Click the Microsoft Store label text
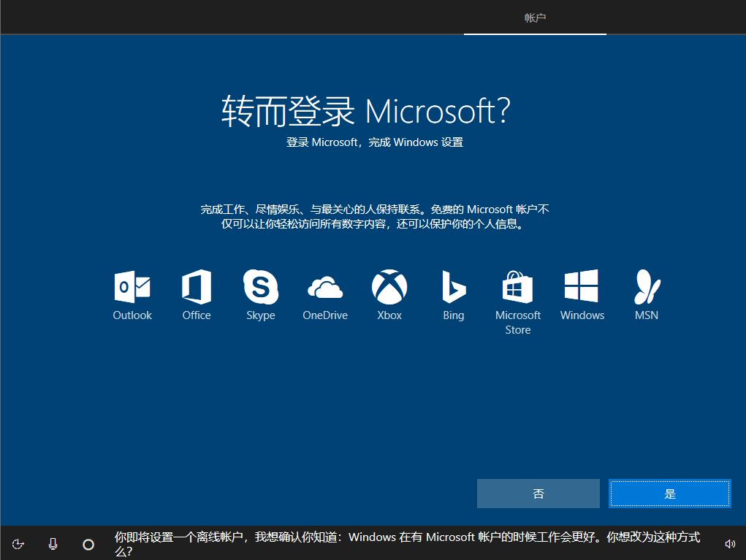The height and width of the screenshot is (560, 746). (x=517, y=322)
